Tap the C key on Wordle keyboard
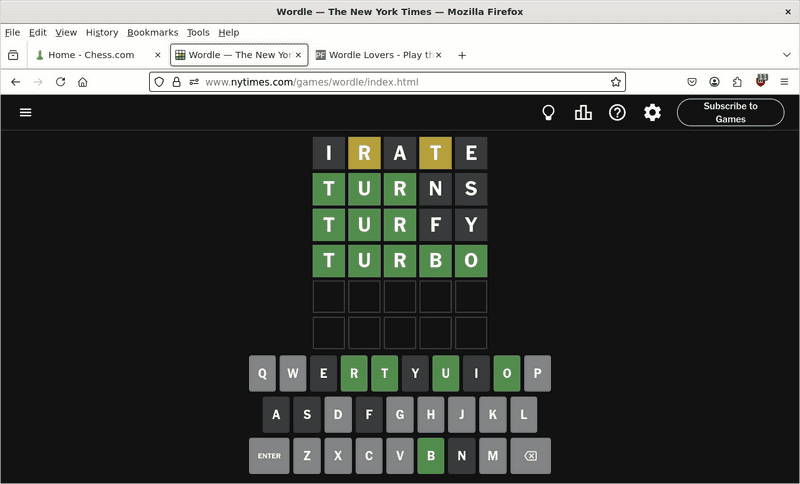The width and height of the screenshot is (800, 484). tap(369, 455)
